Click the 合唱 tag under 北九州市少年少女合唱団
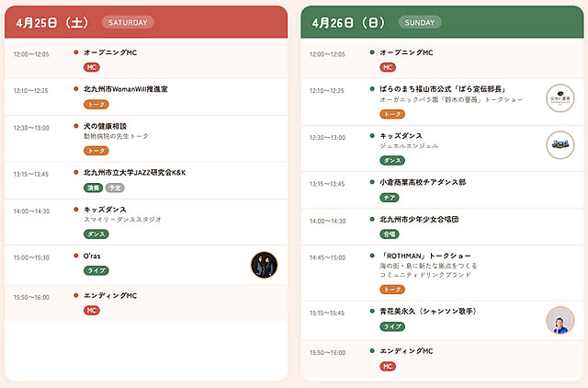 point(390,234)
